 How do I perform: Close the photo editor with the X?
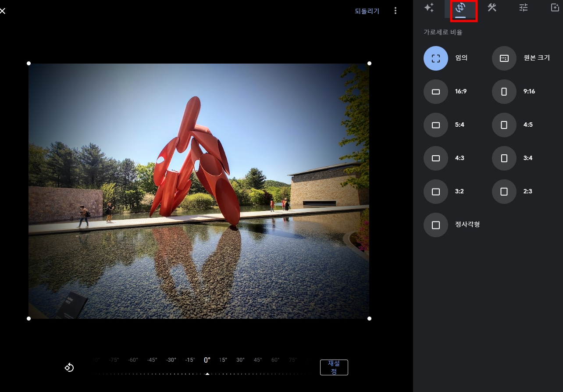2,11
